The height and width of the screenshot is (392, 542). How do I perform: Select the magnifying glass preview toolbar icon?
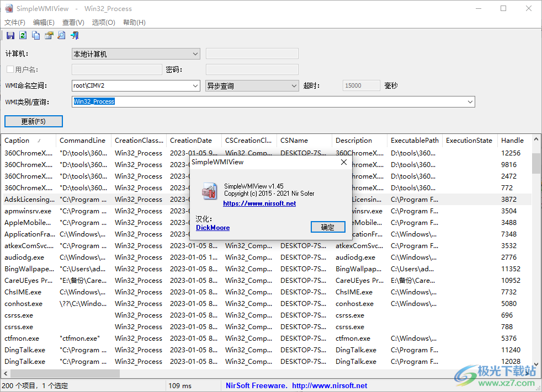(61, 35)
